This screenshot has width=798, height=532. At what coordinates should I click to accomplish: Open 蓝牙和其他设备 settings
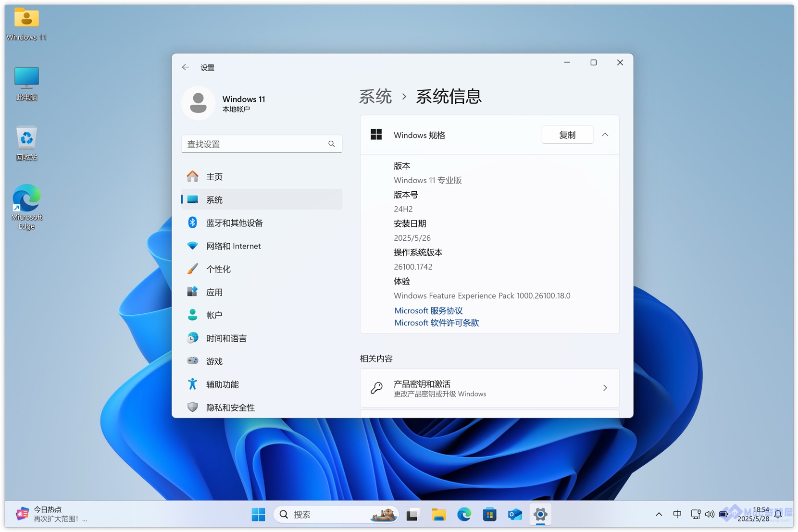262,223
